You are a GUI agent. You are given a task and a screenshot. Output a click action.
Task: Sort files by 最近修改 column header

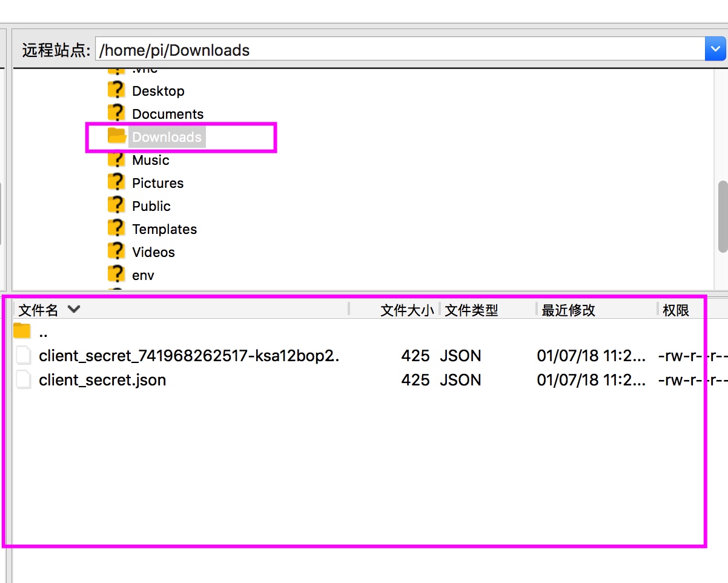pyautogui.click(x=568, y=310)
